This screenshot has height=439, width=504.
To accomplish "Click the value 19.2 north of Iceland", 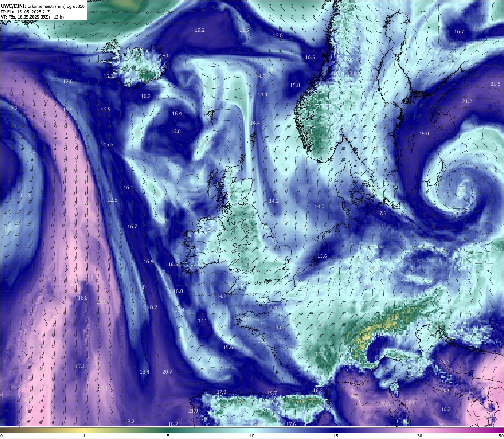I will [x=200, y=30].
